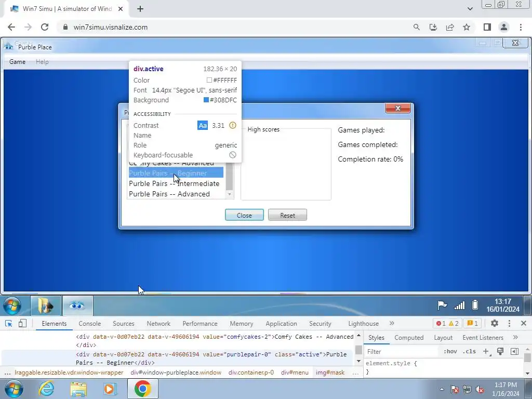Toggle the DevTools device toolbar icon
532x399 pixels.
click(22, 323)
